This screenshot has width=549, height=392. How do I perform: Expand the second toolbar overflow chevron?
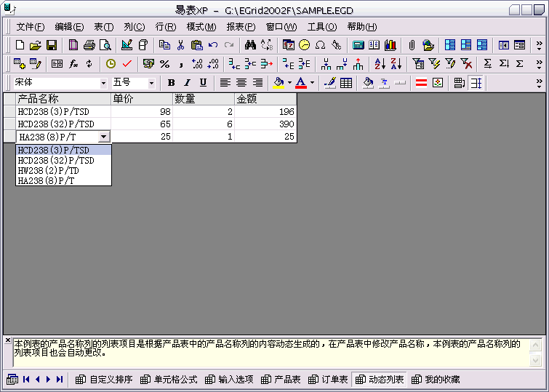540,64
